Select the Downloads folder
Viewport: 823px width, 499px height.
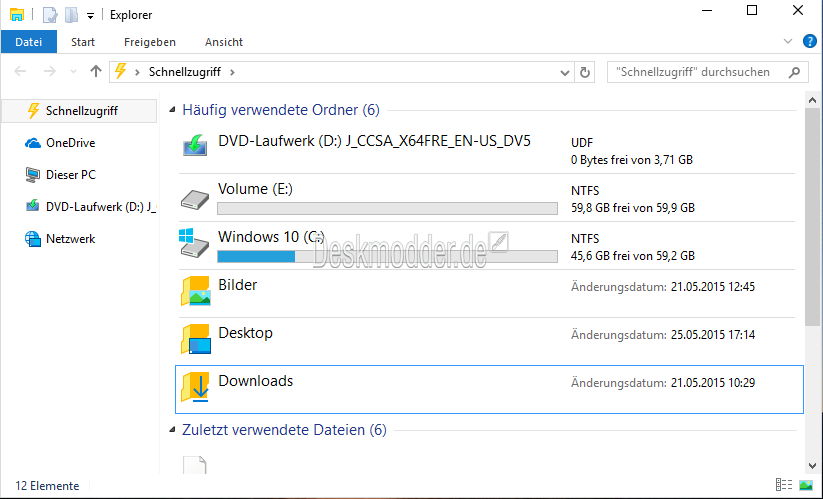pos(489,389)
